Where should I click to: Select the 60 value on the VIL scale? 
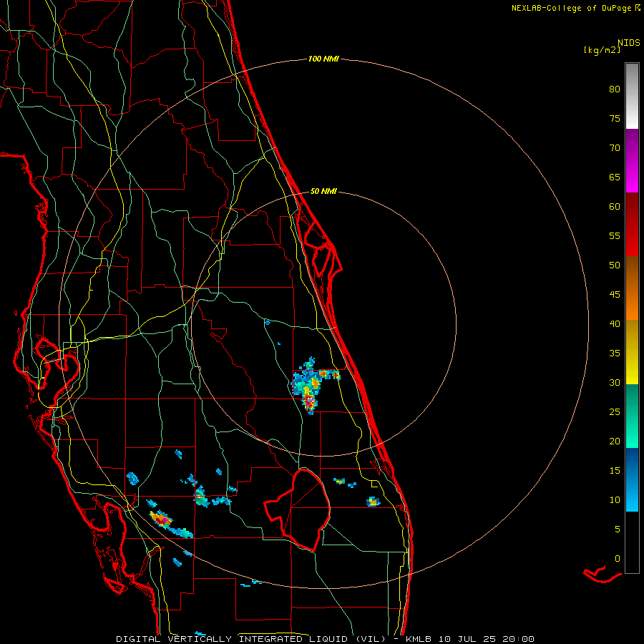615,207
